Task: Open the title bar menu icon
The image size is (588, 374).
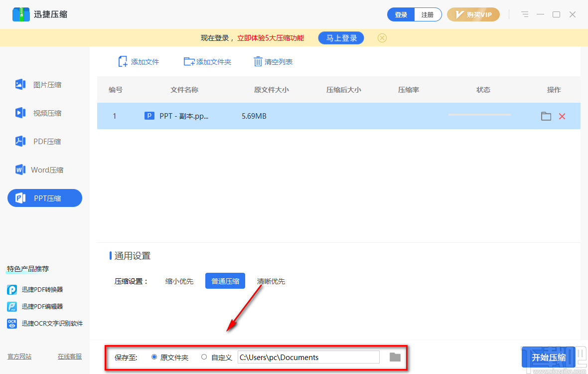Action: click(x=525, y=14)
